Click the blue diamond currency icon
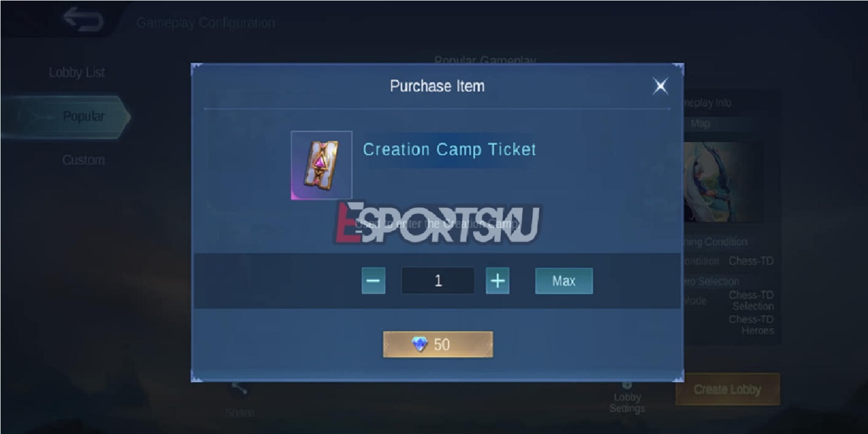The width and height of the screenshot is (868, 434). pos(419,344)
